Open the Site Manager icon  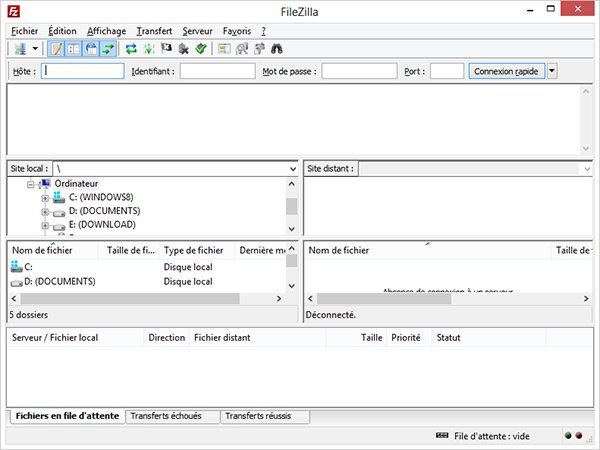click(20, 49)
